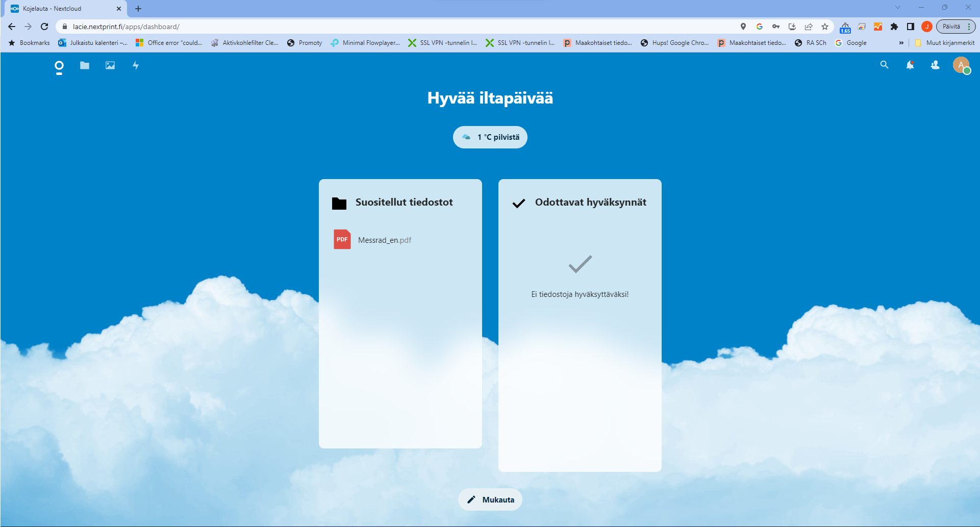Open Muut kirjanmerkit bookmarks folder
The height and width of the screenshot is (527, 980).
944,43
